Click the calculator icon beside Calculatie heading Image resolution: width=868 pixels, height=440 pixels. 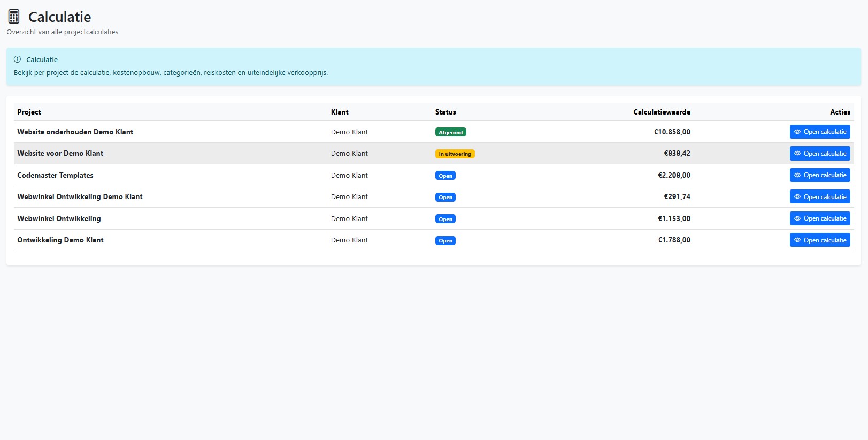coord(14,17)
